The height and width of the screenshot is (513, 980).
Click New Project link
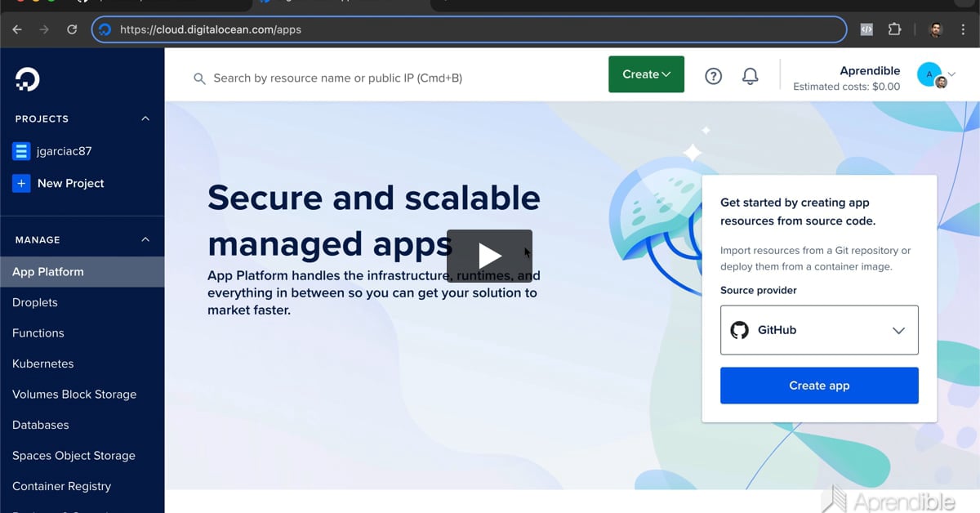71,183
